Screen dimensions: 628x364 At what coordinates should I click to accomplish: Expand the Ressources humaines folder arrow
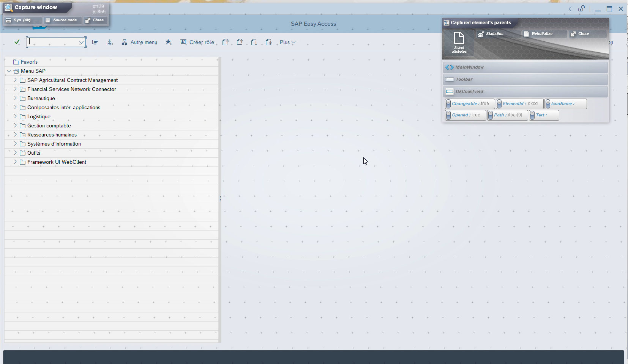15,135
